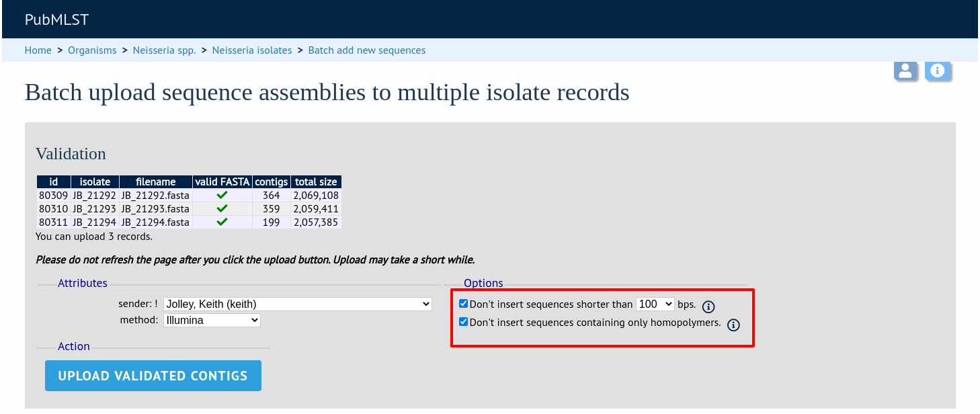This screenshot has height=414, width=980.
Task: Click contigs value 359
Action: [x=272, y=208]
